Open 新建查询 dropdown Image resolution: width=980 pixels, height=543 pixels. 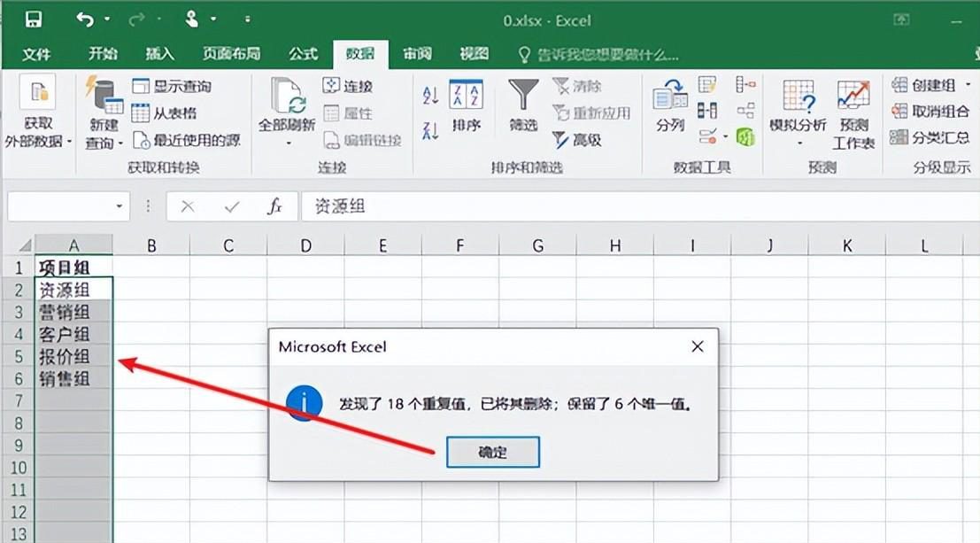pyautogui.click(x=104, y=112)
